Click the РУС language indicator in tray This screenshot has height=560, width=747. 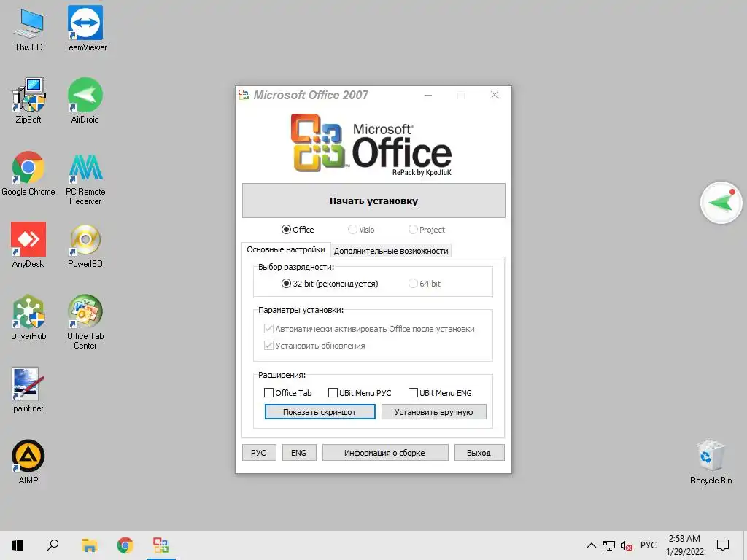[648, 545]
